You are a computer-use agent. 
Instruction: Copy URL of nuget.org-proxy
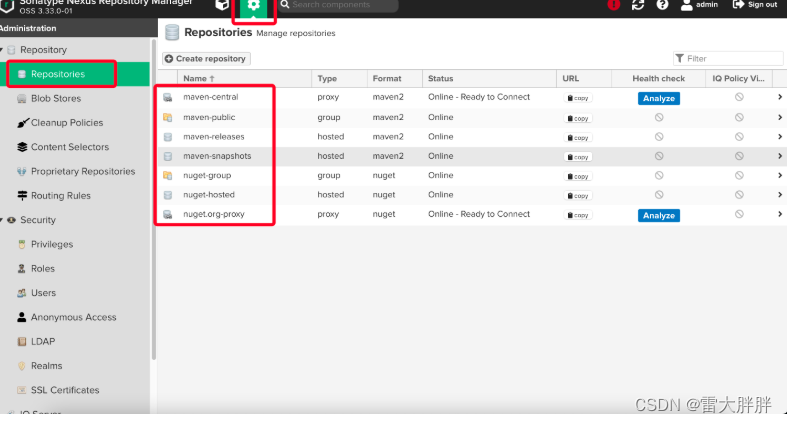tap(578, 215)
